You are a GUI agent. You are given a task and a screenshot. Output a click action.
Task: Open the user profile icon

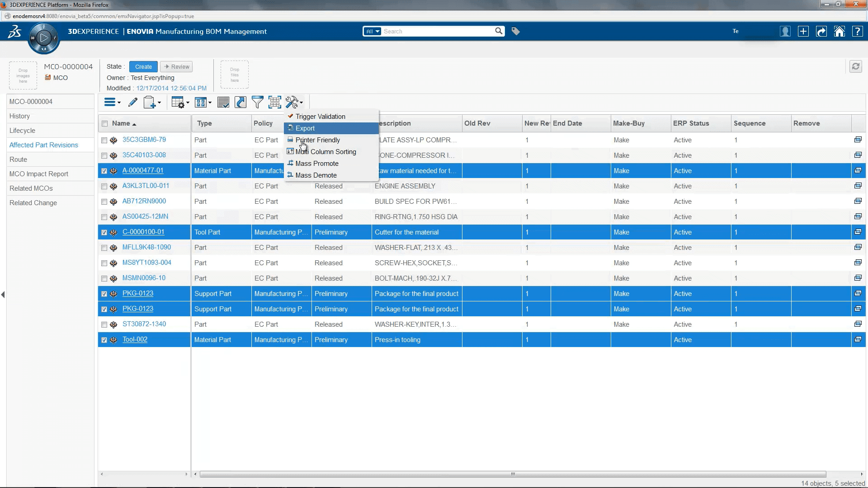[785, 31]
